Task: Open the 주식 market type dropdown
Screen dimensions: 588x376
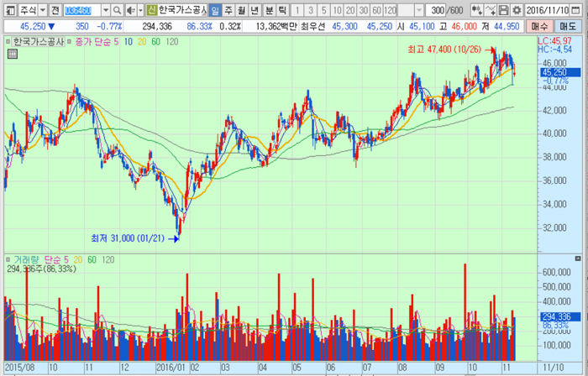Action: [39, 10]
